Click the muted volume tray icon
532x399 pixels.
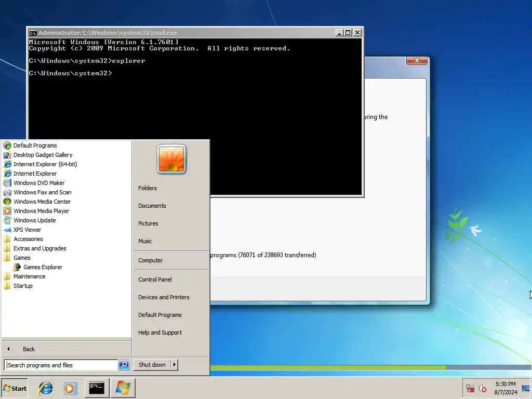pos(483,388)
